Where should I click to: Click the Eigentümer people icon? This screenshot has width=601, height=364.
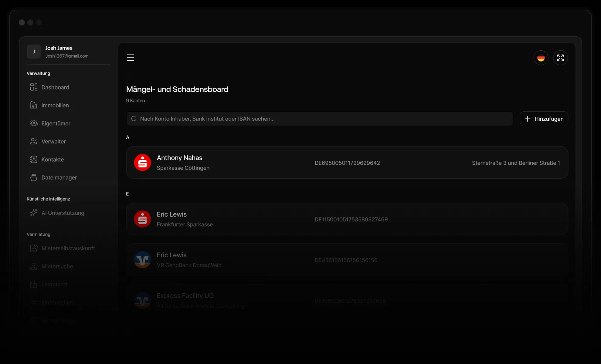(x=34, y=123)
